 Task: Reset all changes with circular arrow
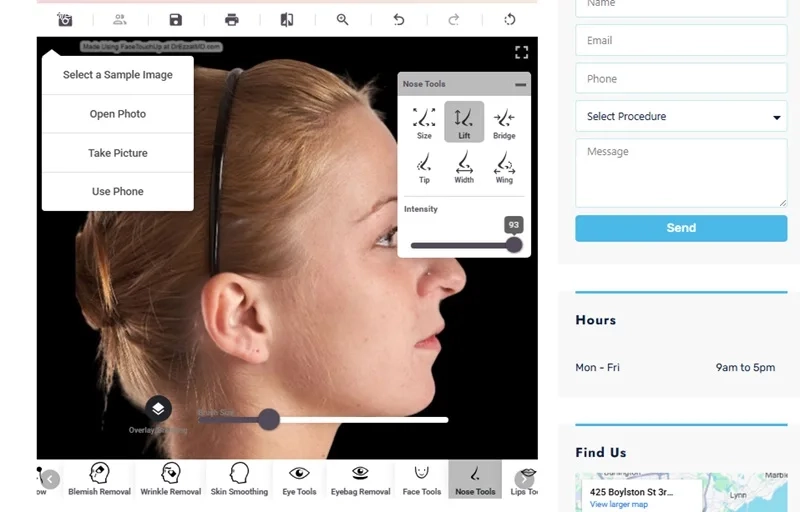[509, 19]
